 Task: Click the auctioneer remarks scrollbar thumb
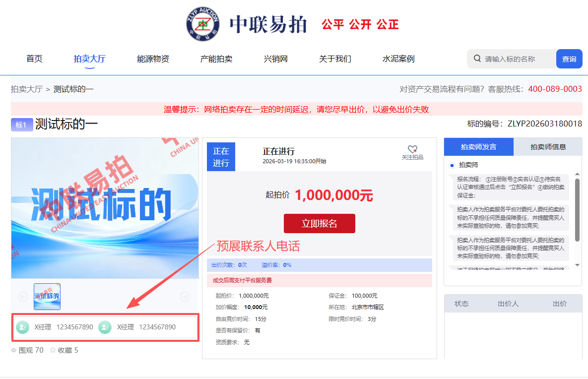pyautogui.click(x=577, y=210)
